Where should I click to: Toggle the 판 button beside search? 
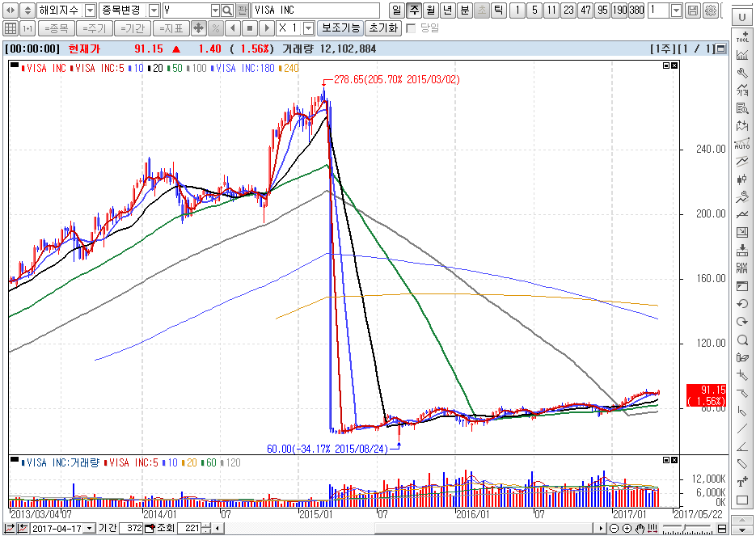pyautogui.click(x=243, y=11)
